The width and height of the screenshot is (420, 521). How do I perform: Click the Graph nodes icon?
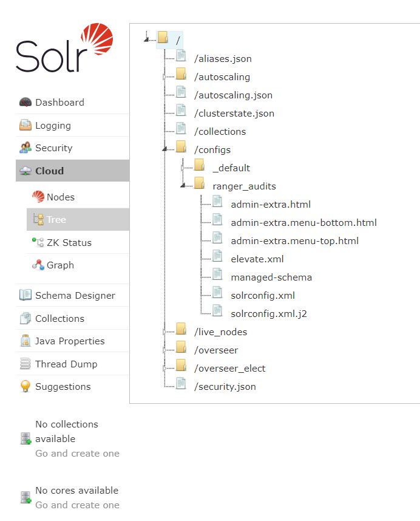[38, 265]
